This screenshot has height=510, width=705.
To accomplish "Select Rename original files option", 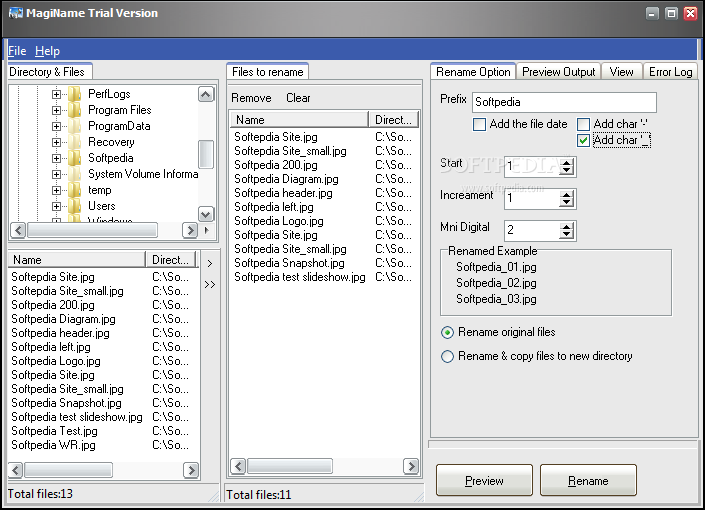I will coord(447,332).
